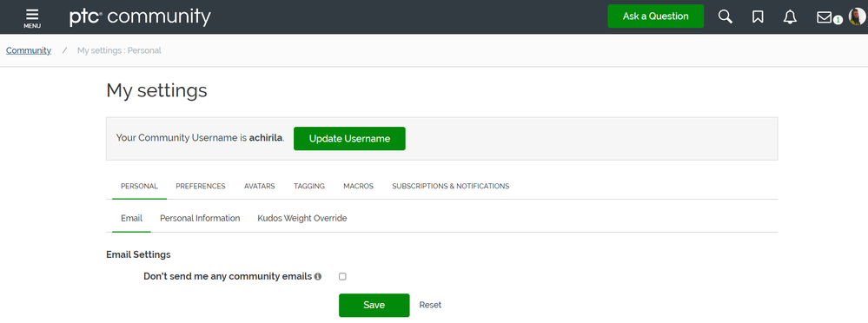Viewport: 868px width, 323px height.
Task: Follow the Community breadcrumb link
Action: click(29, 50)
